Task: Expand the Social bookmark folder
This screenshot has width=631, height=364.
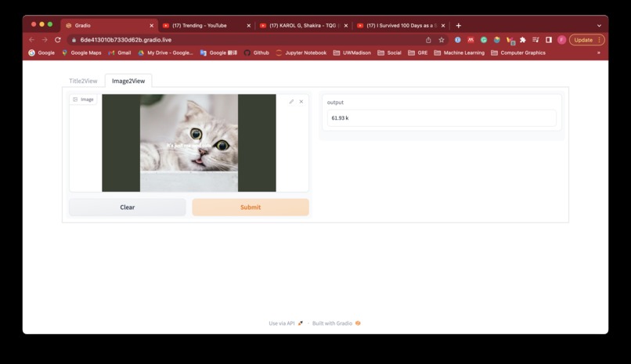Action: click(x=389, y=52)
